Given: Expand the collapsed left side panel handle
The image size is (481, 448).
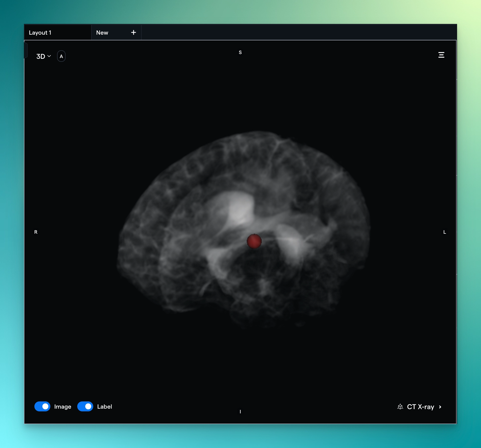Looking at the screenshot, I should [x=26, y=50].
